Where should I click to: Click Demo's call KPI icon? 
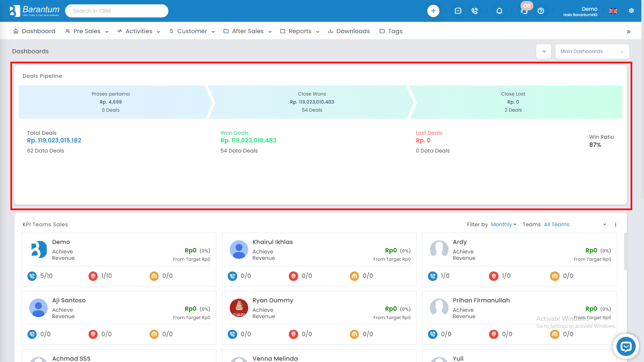(x=32, y=276)
